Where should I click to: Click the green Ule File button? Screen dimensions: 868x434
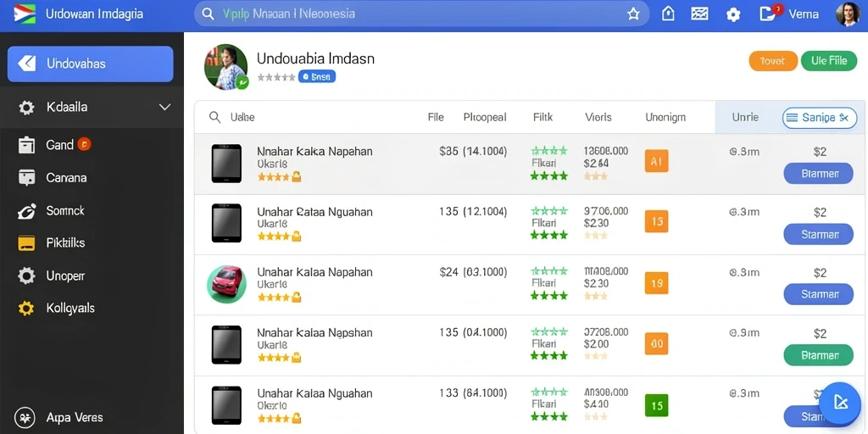click(829, 61)
